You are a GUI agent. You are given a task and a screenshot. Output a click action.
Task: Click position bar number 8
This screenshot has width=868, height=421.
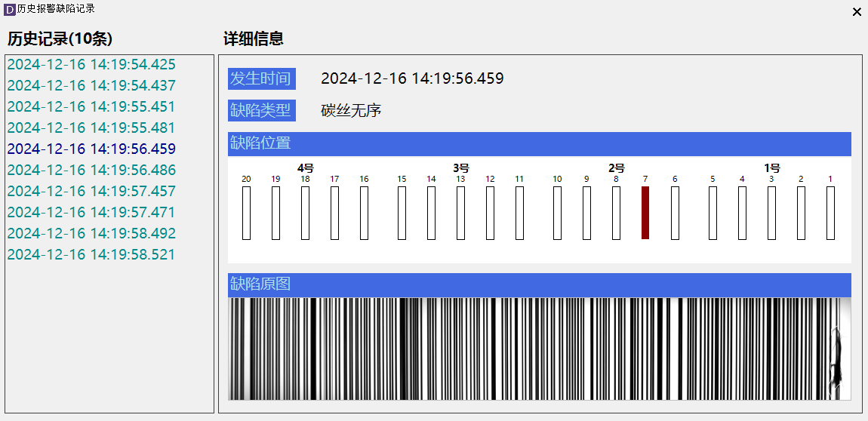(x=616, y=213)
